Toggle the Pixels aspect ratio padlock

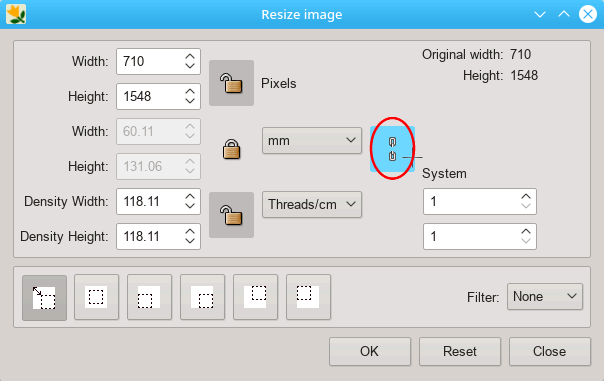coord(231,83)
